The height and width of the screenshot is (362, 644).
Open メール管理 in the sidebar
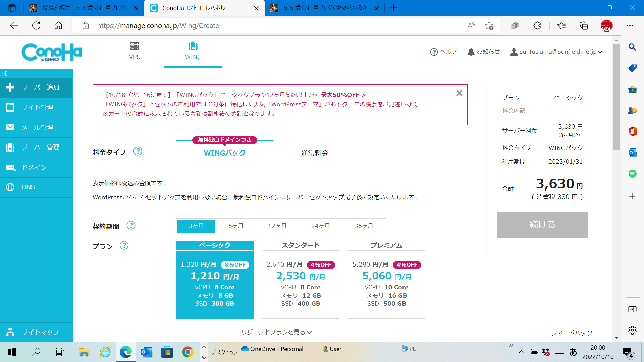(36, 127)
